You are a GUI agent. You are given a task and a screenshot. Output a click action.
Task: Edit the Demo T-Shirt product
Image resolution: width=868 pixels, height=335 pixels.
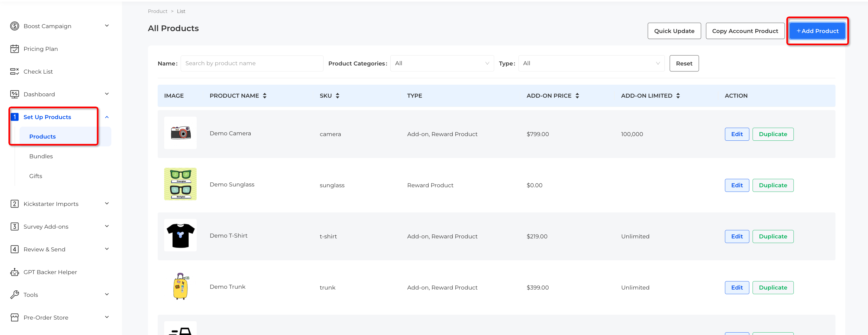[737, 236]
